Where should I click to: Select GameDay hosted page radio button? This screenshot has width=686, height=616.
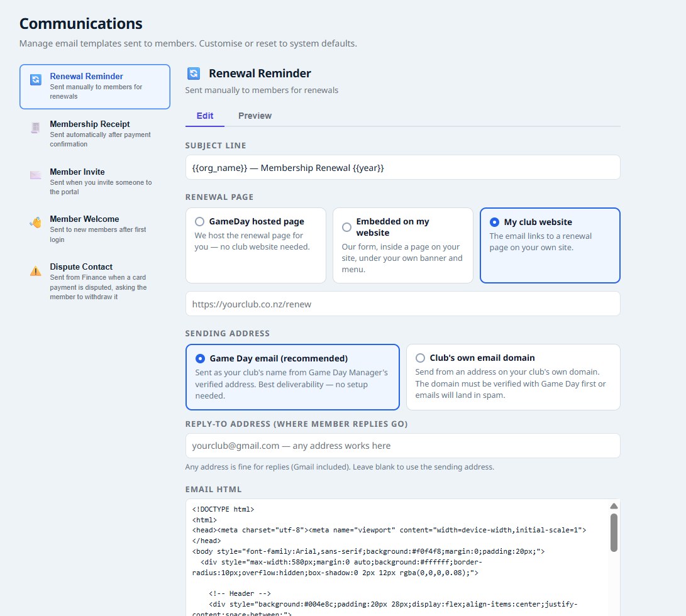coord(199,221)
